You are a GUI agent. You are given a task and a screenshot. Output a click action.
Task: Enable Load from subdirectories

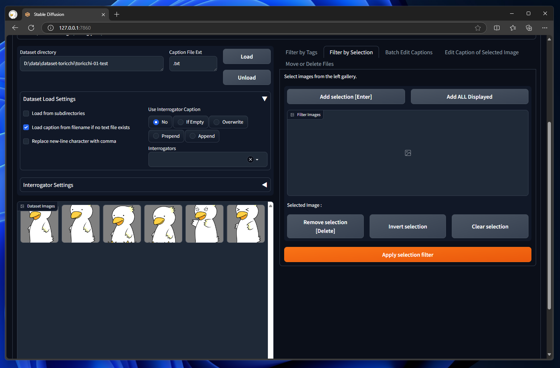(26, 113)
